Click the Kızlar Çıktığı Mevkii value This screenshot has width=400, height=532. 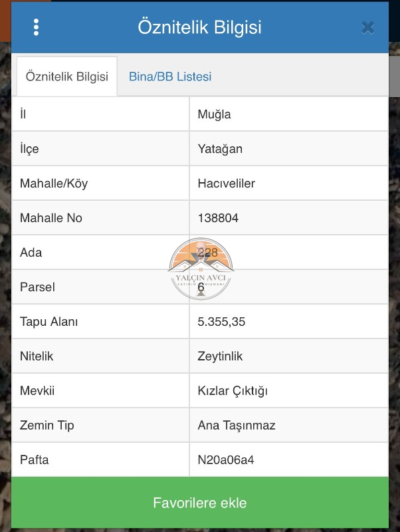click(x=233, y=391)
